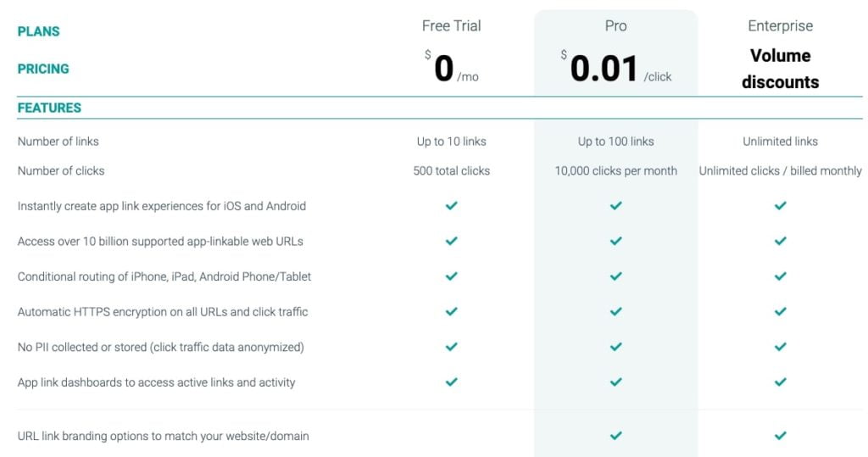
Task: Click Enterprise checkmark for HTTPS encryption row
Action: [780, 311]
